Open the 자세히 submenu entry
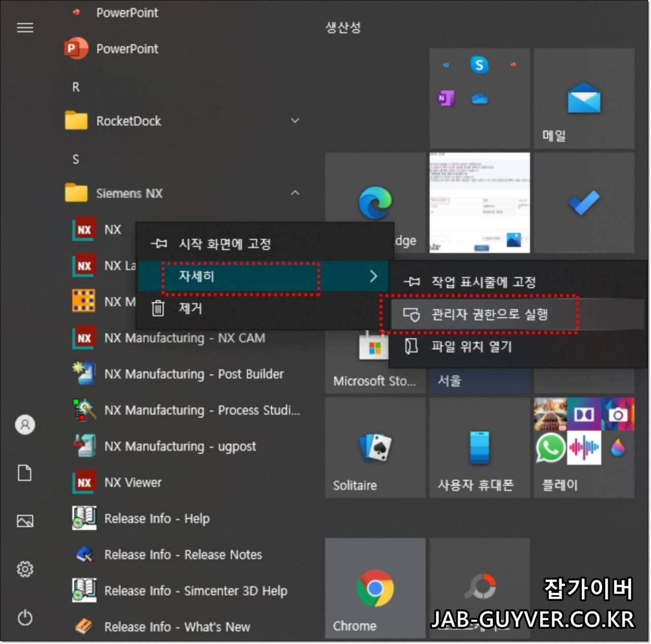651x644 pixels. click(264, 276)
